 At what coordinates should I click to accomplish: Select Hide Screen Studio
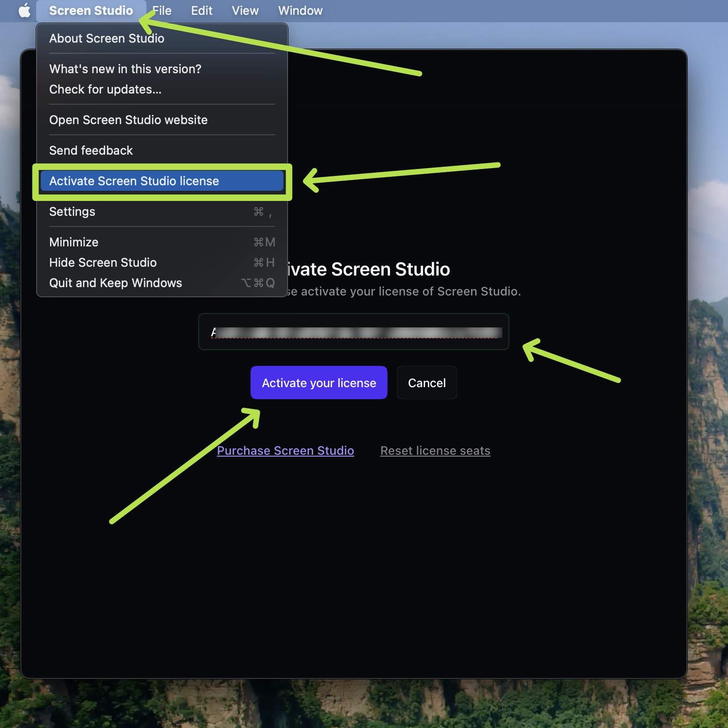(103, 263)
